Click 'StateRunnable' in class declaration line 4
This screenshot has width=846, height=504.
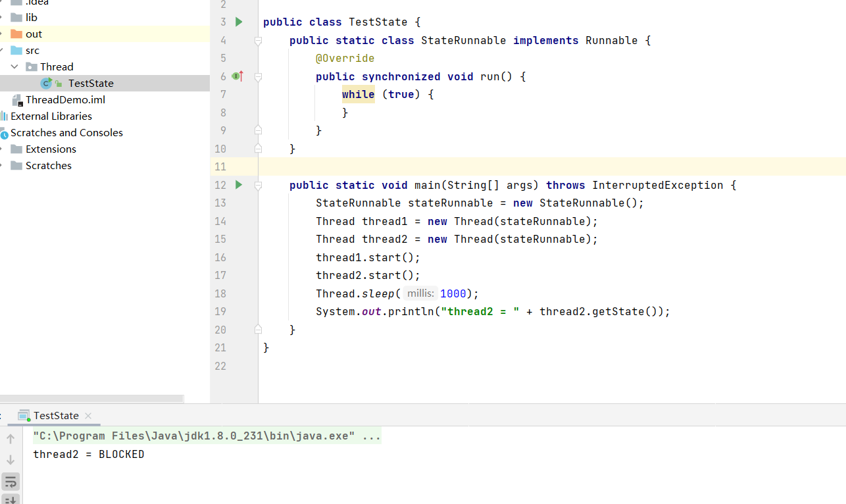[x=464, y=41]
